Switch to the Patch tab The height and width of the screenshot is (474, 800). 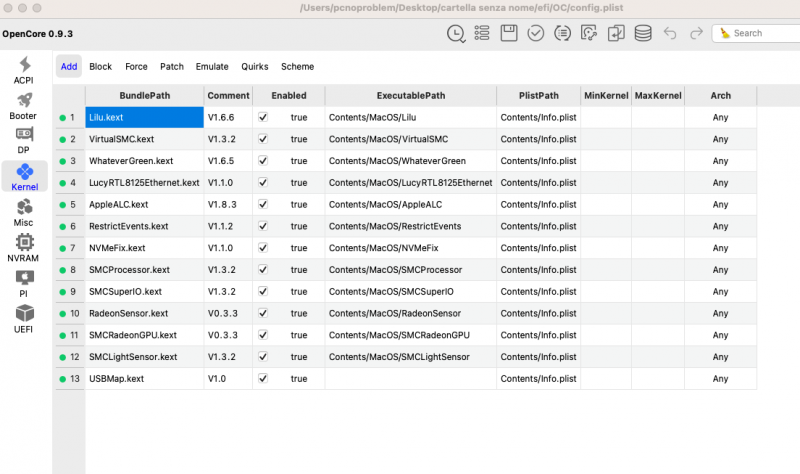172,67
